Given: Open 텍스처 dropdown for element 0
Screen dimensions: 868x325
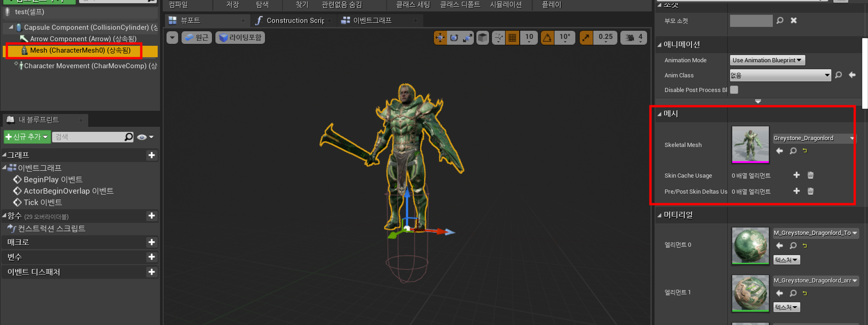Looking at the screenshot, I should [x=786, y=260].
